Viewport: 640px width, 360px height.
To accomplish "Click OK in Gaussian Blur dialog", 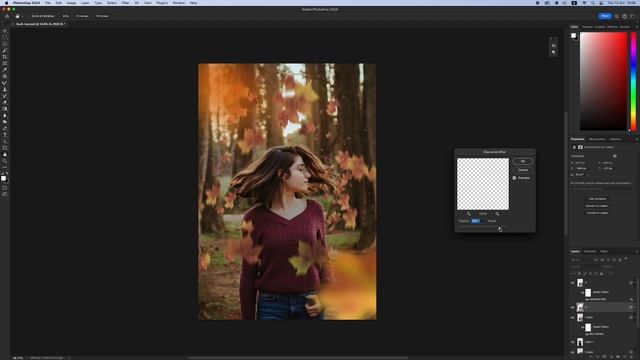I will pyautogui.click(x=523, y=161).
